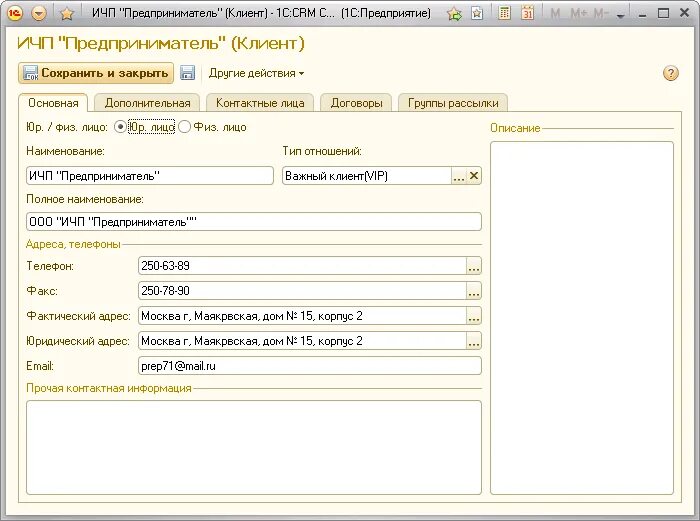This screenshot has width=700, height=521.
Task: Click the Телефон input field
Action: pos(303,266)
